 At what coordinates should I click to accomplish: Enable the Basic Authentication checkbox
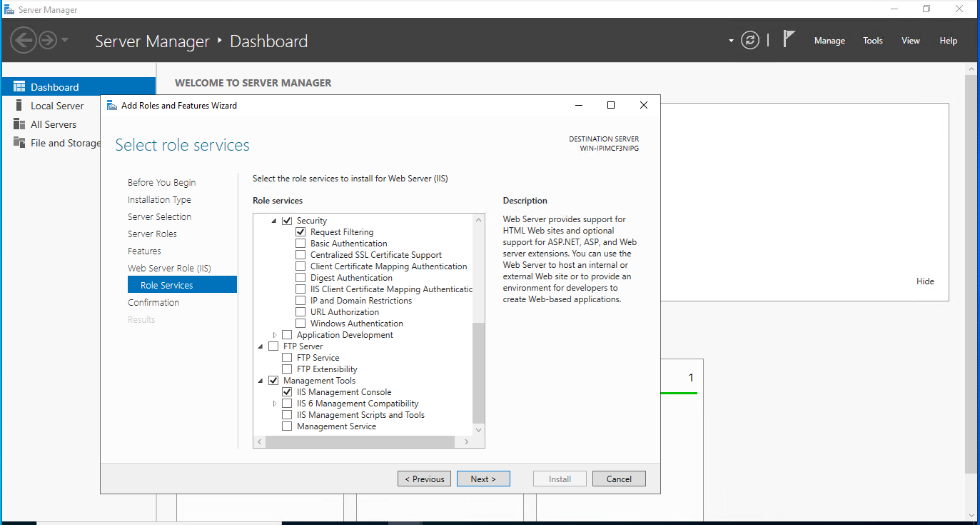(300, 244)
